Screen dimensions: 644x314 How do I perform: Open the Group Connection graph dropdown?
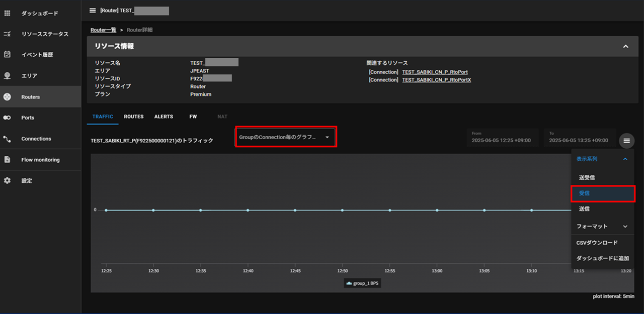point(285,137)
